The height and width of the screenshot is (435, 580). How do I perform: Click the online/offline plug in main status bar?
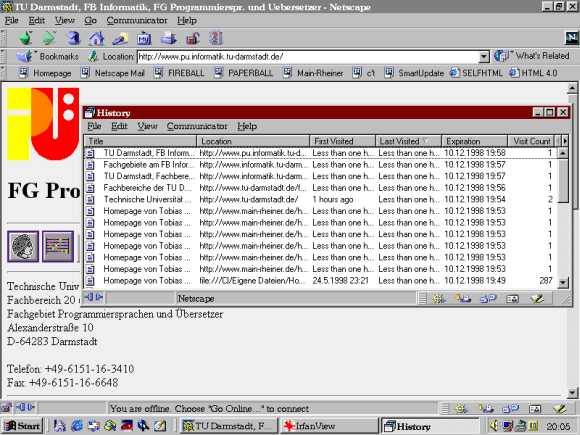click(25, 408)
